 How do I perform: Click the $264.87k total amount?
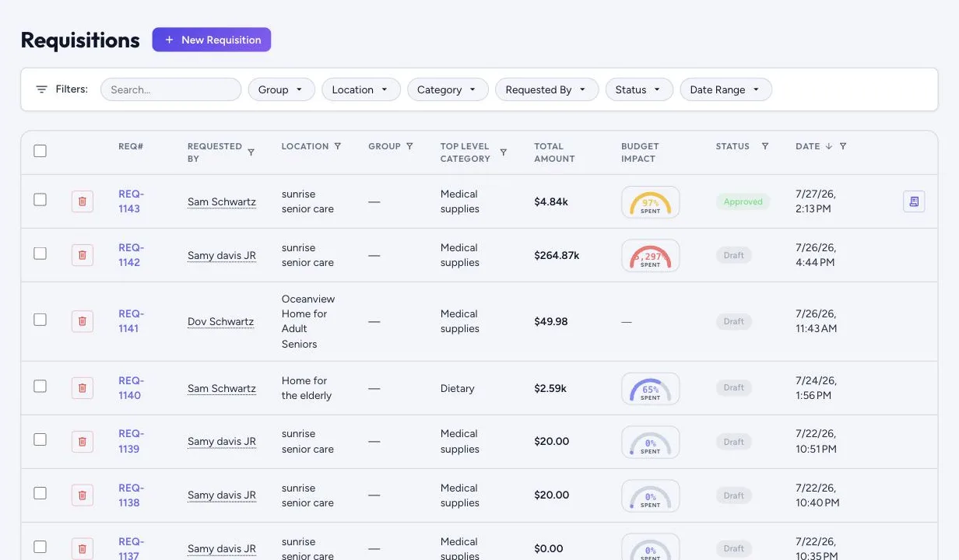pos(557,255)
